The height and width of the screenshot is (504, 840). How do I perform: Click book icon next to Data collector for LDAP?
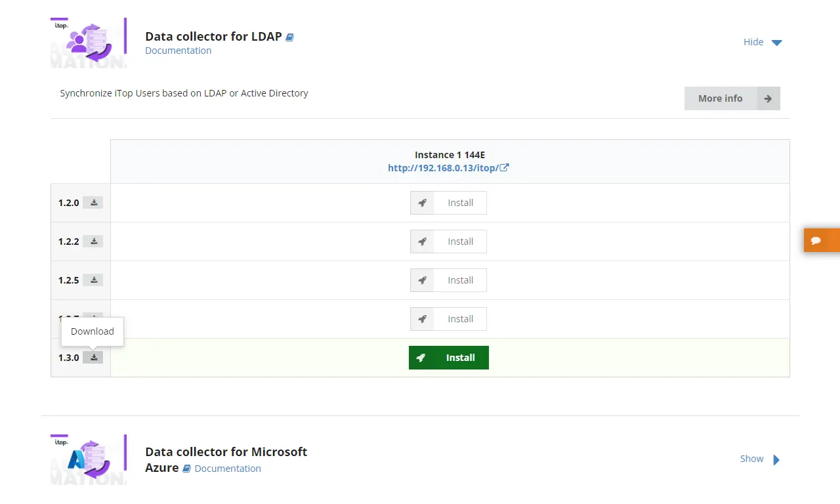[289, 37]
